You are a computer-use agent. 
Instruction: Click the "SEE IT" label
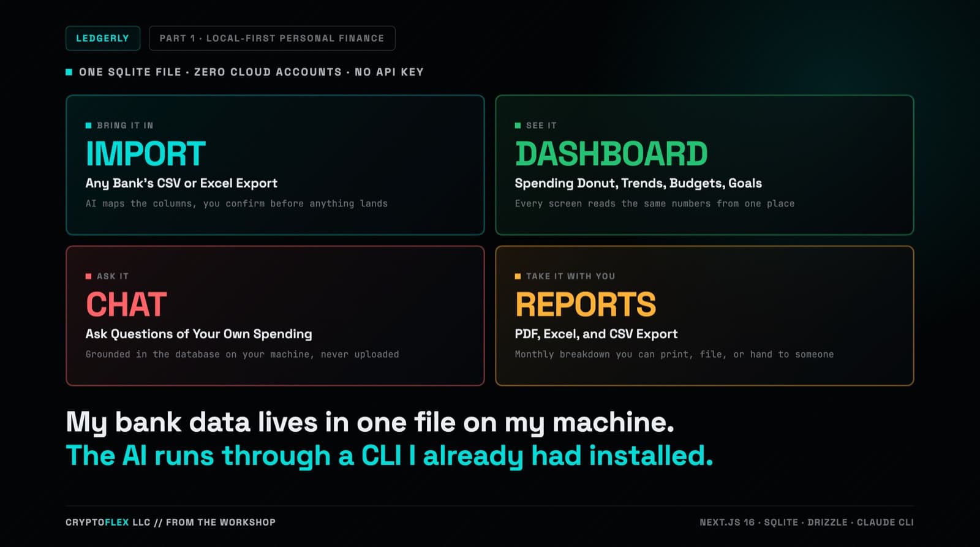541,126
